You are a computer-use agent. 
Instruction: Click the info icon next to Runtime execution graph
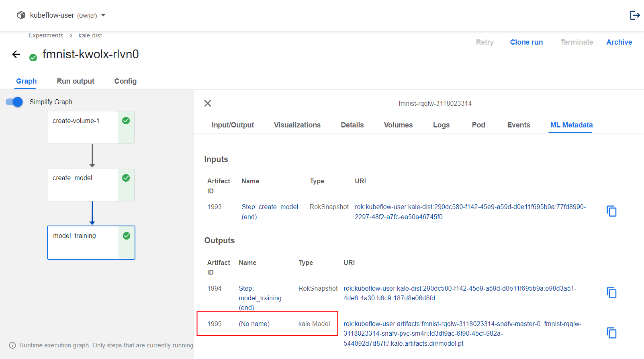pyautogui.click(x=12, y=345)
